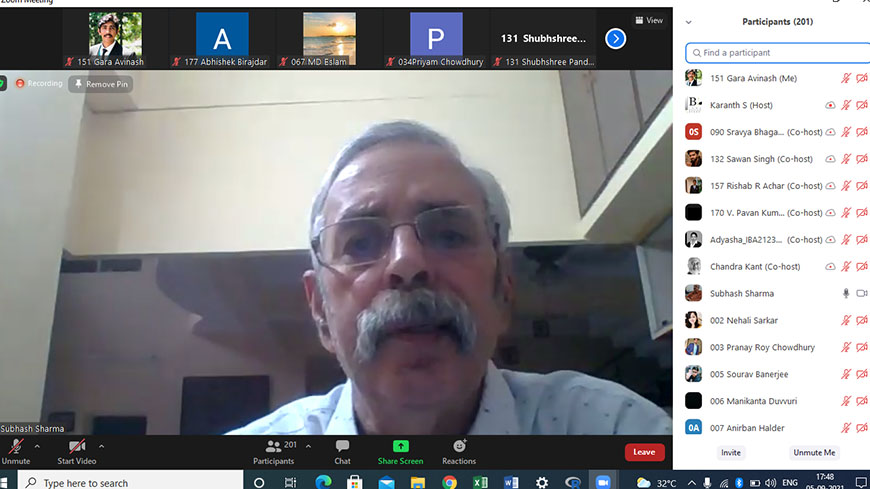Viewport: 870px width, 489px height.
Task: Click Remove Pin on the video
Action: (100, 84)
